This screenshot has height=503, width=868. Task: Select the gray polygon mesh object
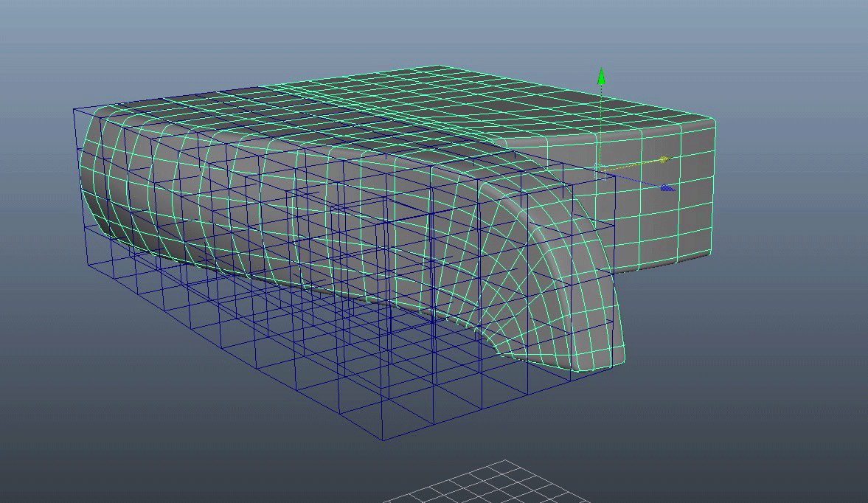pyautogui.click(x=397, y=218)
